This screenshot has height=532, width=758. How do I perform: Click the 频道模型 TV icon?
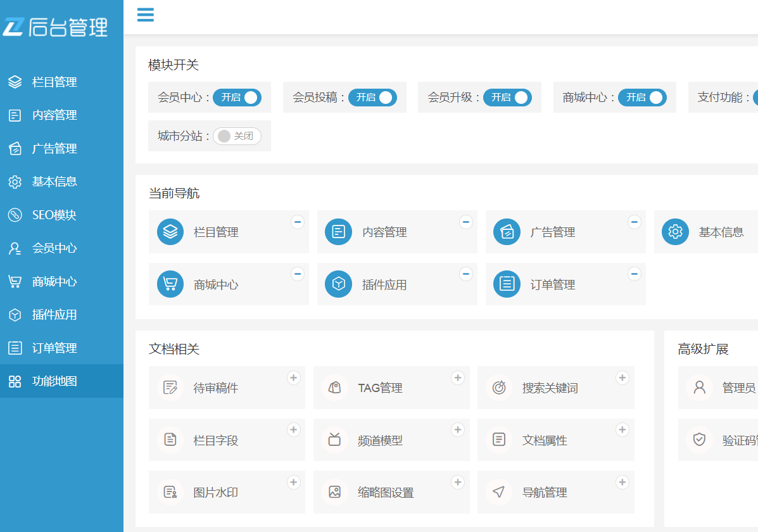coord(334,440)
